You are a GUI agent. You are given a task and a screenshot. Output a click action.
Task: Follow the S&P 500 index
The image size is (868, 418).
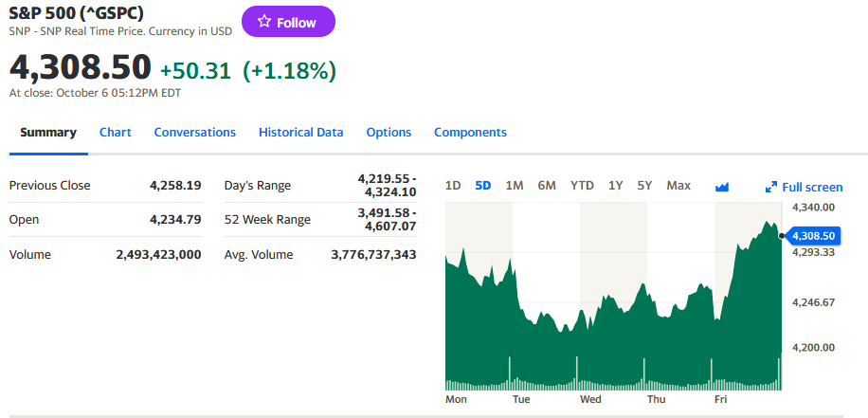[x=288, y=22]
